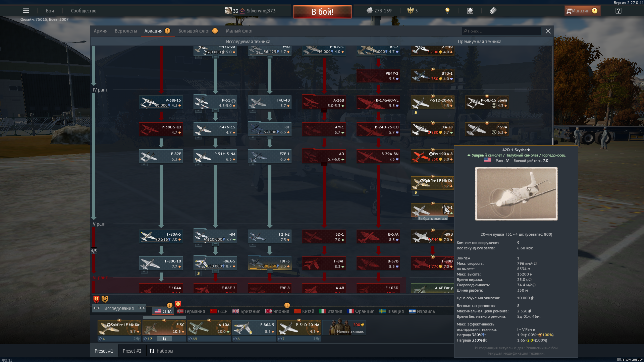Open the help question mark icon

[x=619, y=11]
